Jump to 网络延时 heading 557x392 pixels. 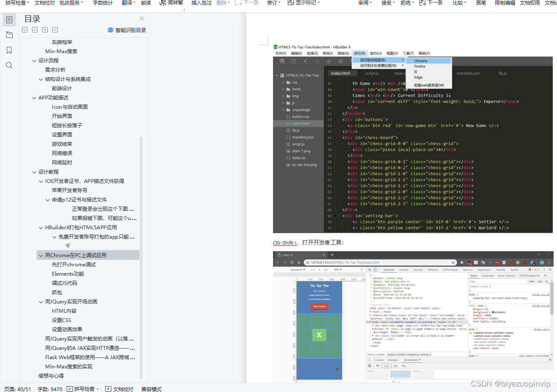pyautogui.click(x=62, y=163)
